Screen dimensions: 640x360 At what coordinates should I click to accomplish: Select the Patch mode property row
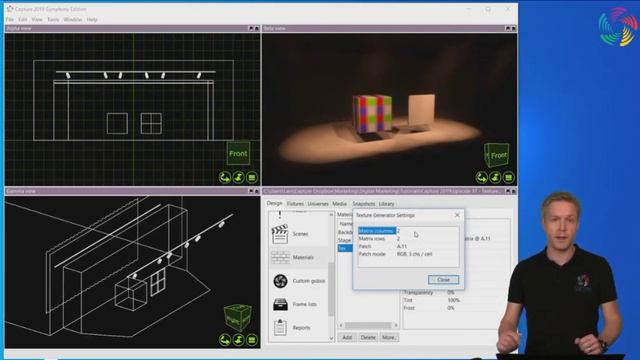coord(408,254)
